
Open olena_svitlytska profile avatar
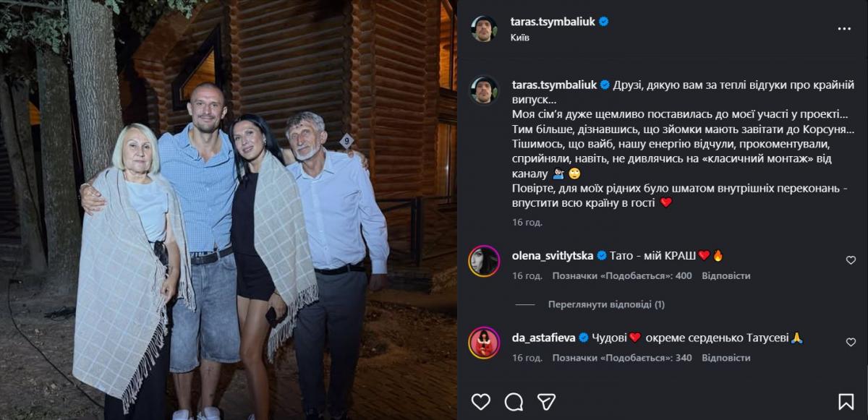[484, 261]
